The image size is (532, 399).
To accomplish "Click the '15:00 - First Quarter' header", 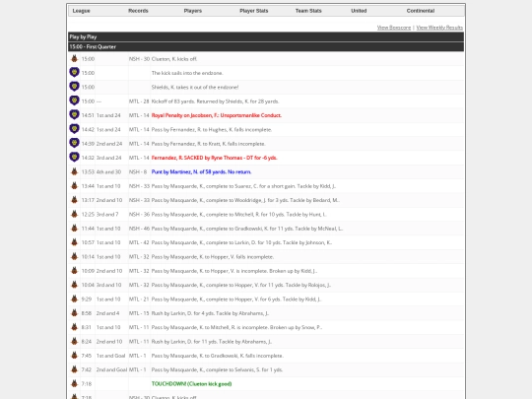I will 266,46.
